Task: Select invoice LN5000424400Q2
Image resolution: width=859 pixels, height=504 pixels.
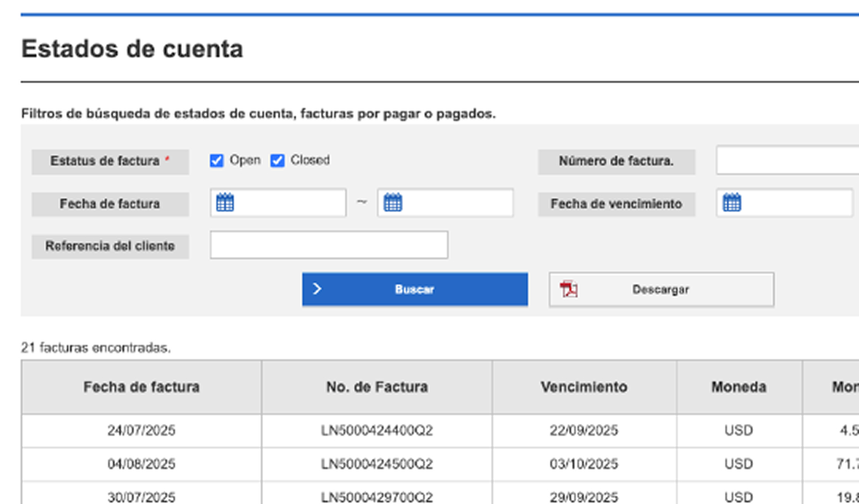Action: pos(376,430)
